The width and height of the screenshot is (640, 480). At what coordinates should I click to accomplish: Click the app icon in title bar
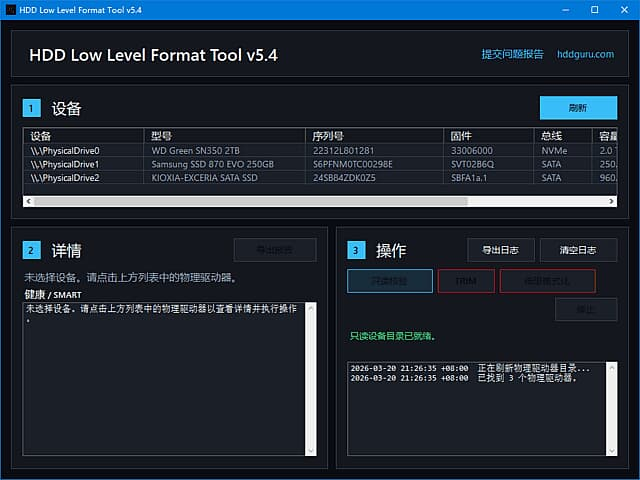(x=10, y=9)
